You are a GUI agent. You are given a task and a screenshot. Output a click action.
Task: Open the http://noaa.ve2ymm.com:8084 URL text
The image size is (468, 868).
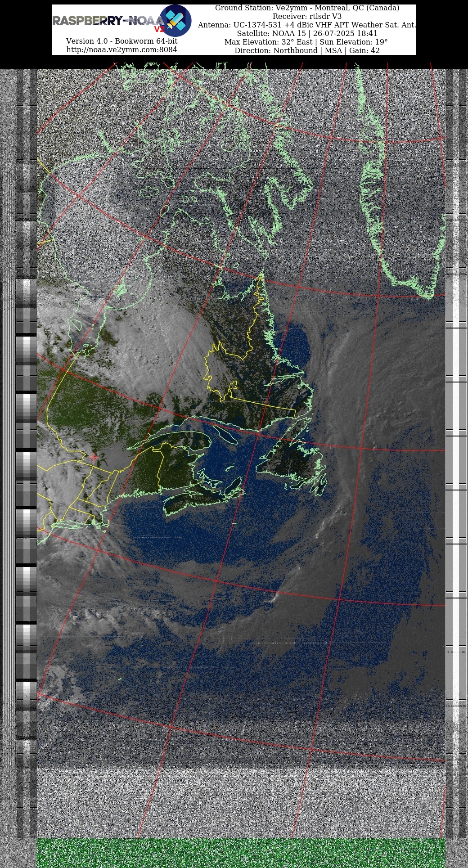coord(121,49)
